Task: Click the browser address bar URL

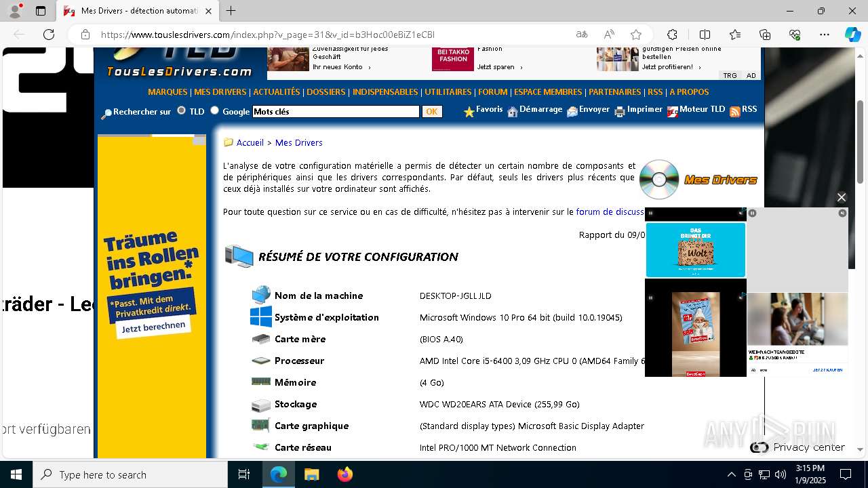Action: (268, 35)
